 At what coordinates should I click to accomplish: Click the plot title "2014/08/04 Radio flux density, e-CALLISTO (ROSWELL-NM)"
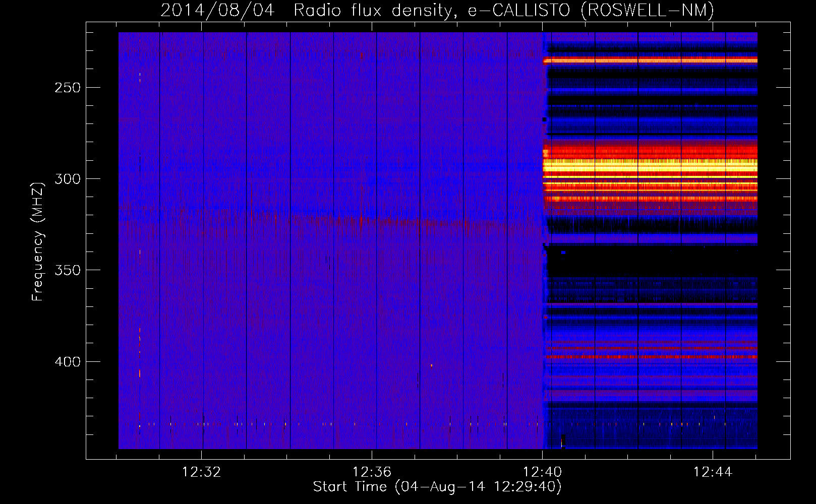(437, 10)
